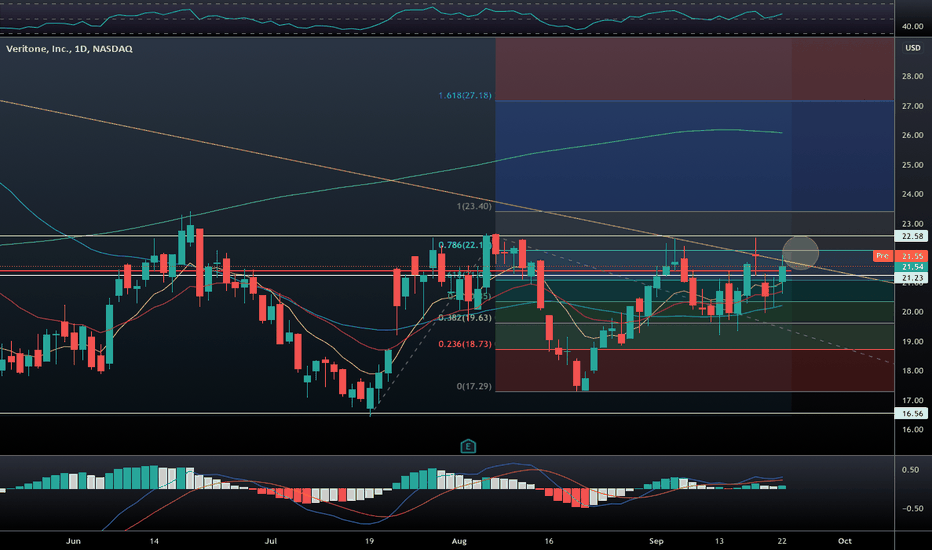Click the 21.54 green price label
The image size is (932, 550).
(x=912, y=267)
